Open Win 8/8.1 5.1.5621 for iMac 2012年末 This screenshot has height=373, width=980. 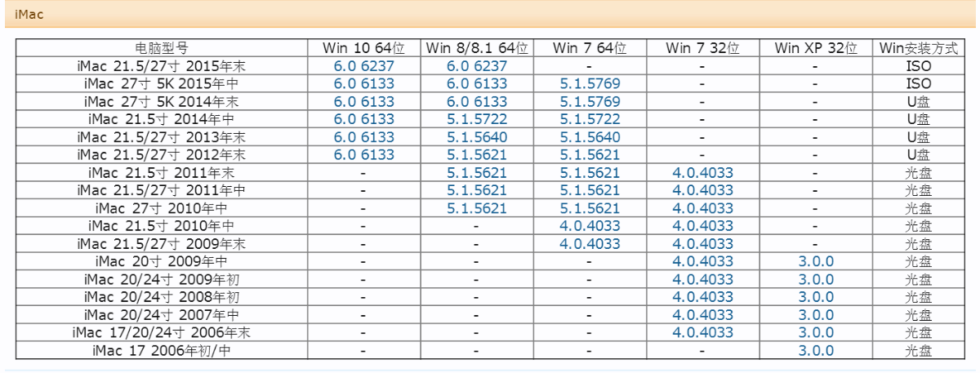pos(477,155)
